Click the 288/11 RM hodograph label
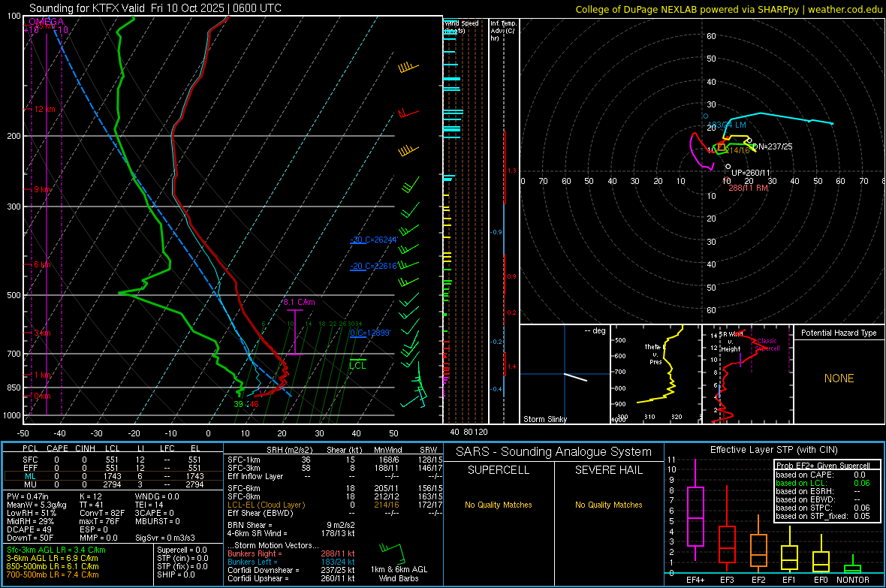 [748, 188]
